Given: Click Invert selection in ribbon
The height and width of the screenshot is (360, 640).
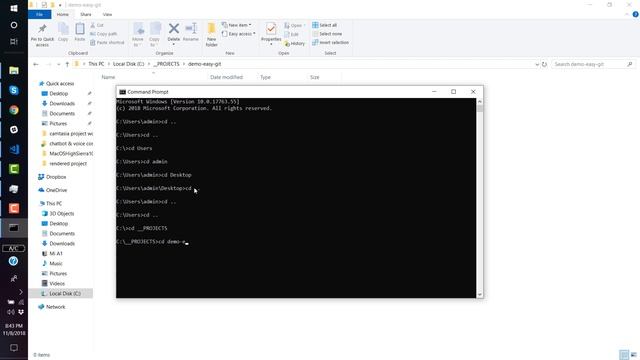Looking at the screenshot, I should pyautogui.click(x=330, y=42).
